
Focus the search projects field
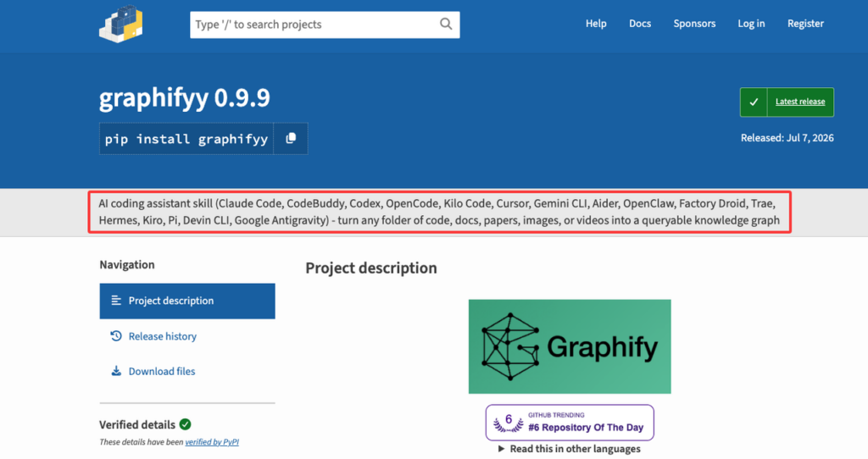coord(325,25)
